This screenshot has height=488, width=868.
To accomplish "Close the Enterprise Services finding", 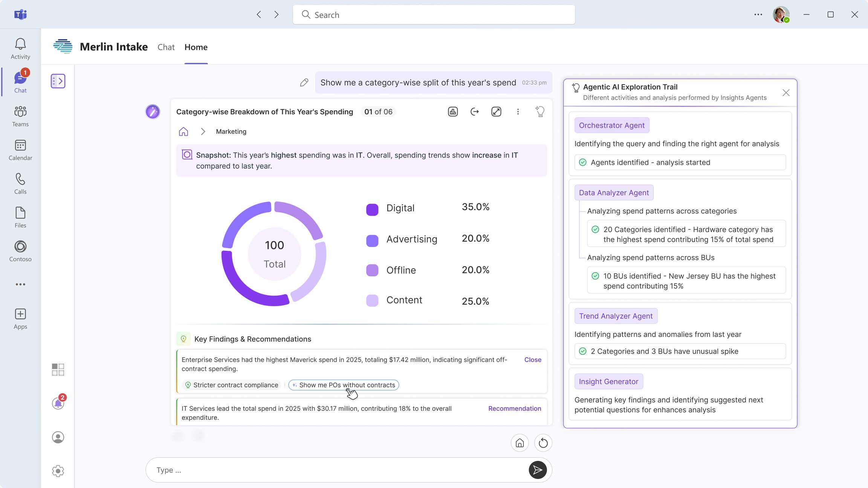I will (533, 360).
